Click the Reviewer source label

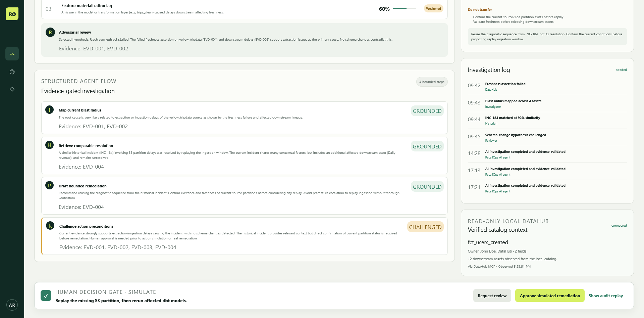coord(491,141)
